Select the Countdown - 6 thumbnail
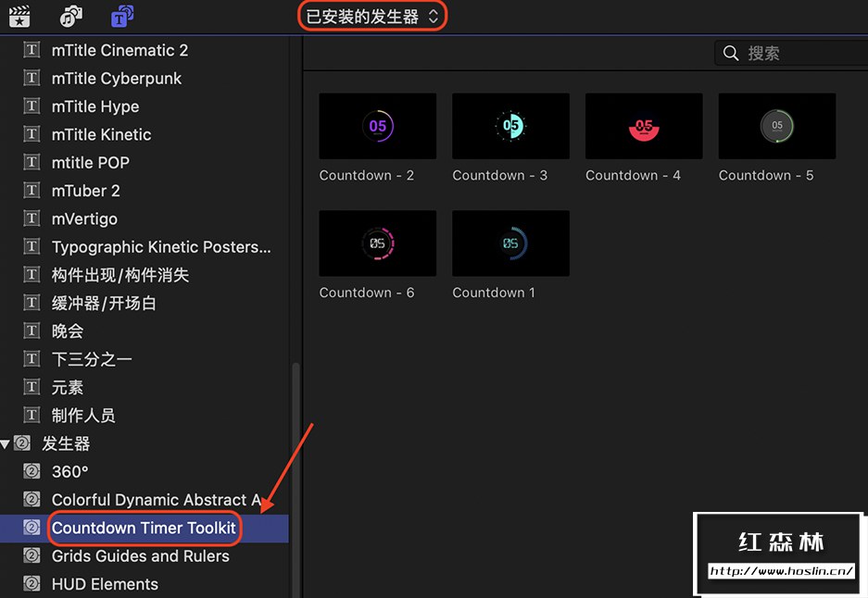The height and width of the screenshot is (598, 868). [378, 243]
